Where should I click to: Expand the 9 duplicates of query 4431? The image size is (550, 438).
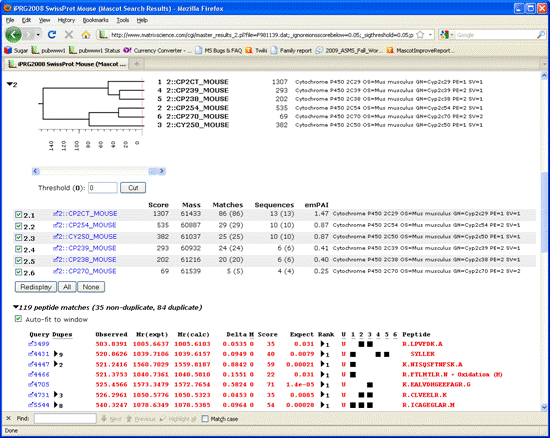click(56, 354)
